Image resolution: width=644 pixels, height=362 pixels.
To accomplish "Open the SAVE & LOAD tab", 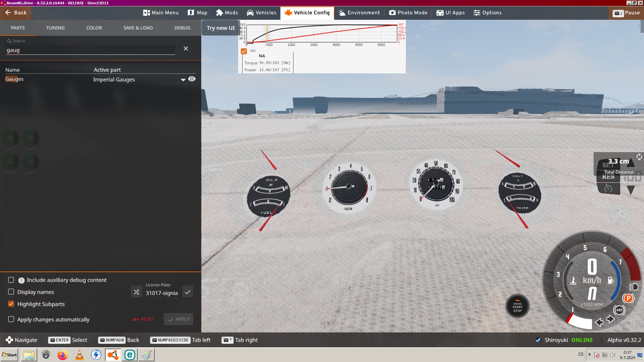I will click(138, 28).
